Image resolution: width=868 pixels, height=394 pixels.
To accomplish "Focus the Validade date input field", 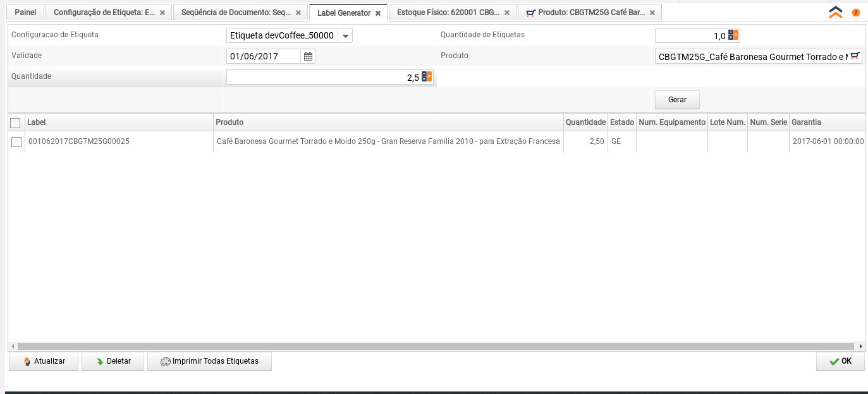I will (264, 56).
